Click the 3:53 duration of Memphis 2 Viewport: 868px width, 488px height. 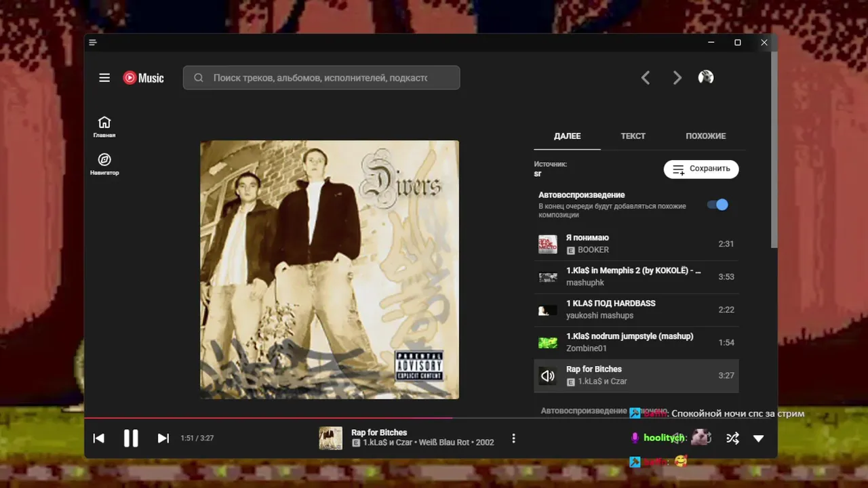(x=726, y=277)
